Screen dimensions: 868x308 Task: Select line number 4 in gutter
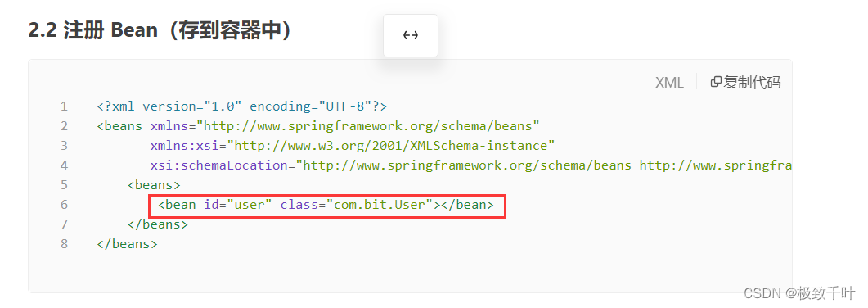pos(64,165)
